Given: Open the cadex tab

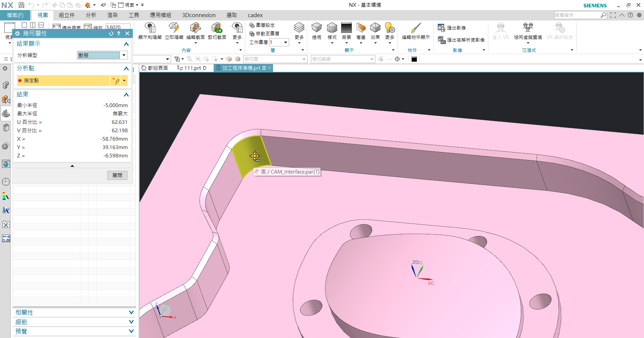Looking at the screenshot, I should [x=255, y=15].
